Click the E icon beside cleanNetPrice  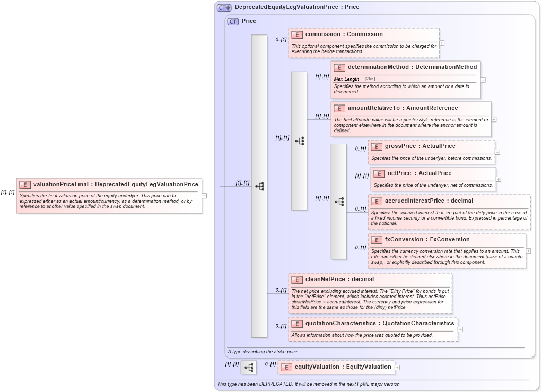297,280
